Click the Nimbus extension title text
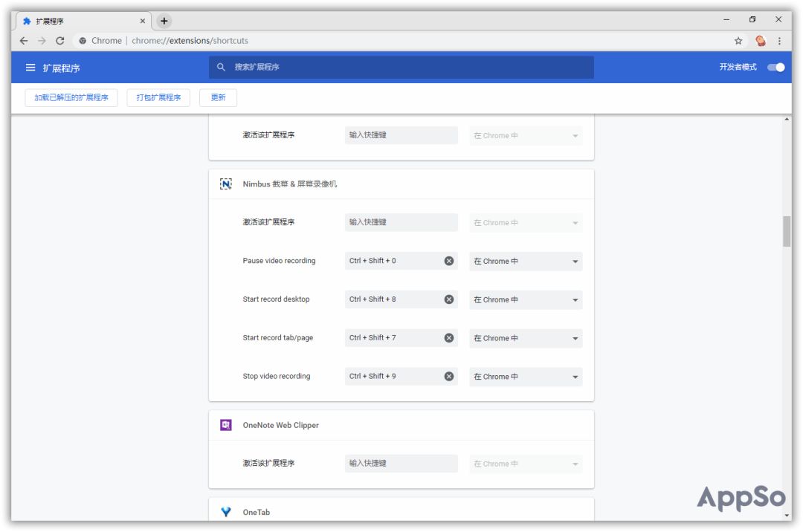The width and height of the screenshot is (803, 532). tap(290, 184)
